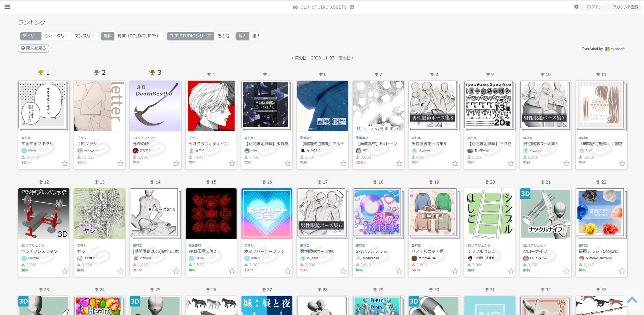Expand the CLIP STUDIO ASSETS header dropdown
The width and height of the screenshot is (644, 315).
352,7
